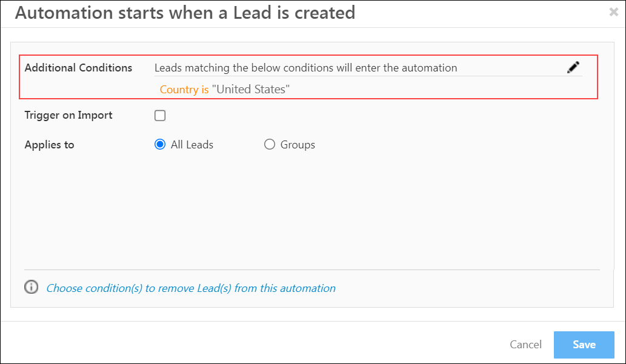Edit additional conditions with the pencil icon

tap(573, 67)
